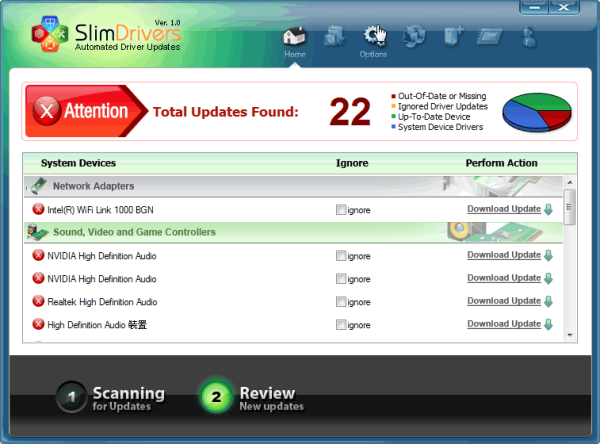Viewport: 600px width, 444px height.
Task: Select the Realtek High Definition Audio text
Action: [x=102, y=302]
